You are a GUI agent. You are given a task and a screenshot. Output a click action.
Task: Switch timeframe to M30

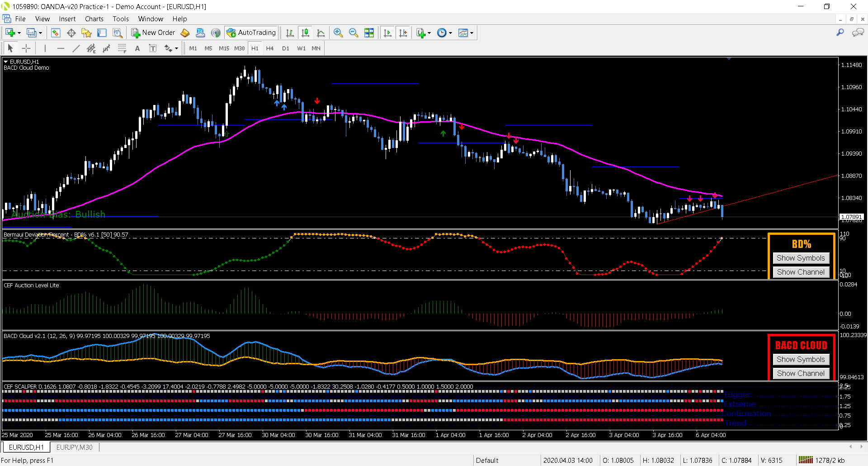coord(239,48)
